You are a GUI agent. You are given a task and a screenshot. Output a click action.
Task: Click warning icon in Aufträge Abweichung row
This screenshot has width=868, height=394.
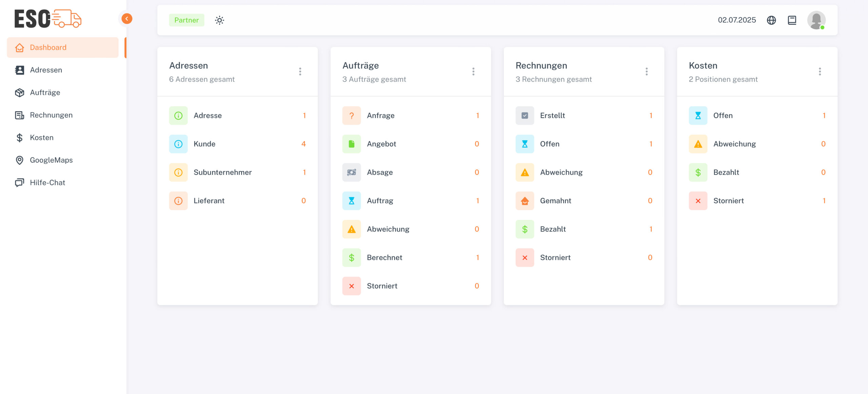pos(352,229)
